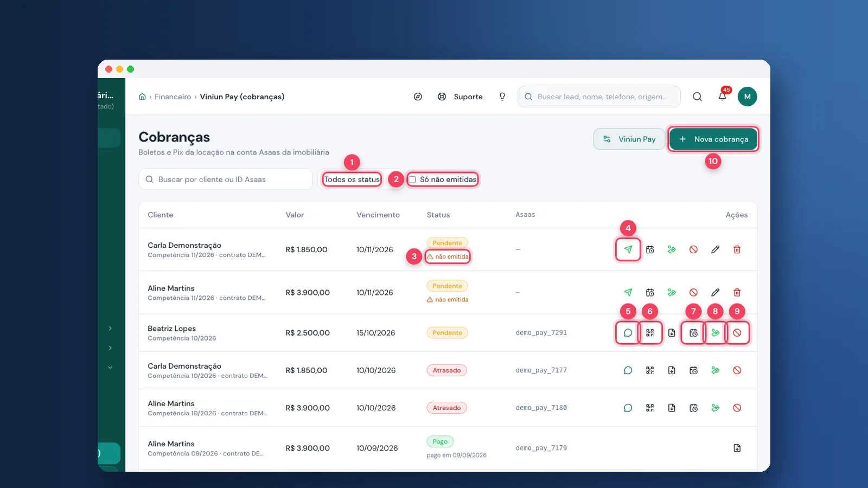Open chat bubble icon for demo_pay_7180 charge
The image size is (868, 488).
(628, 408)
